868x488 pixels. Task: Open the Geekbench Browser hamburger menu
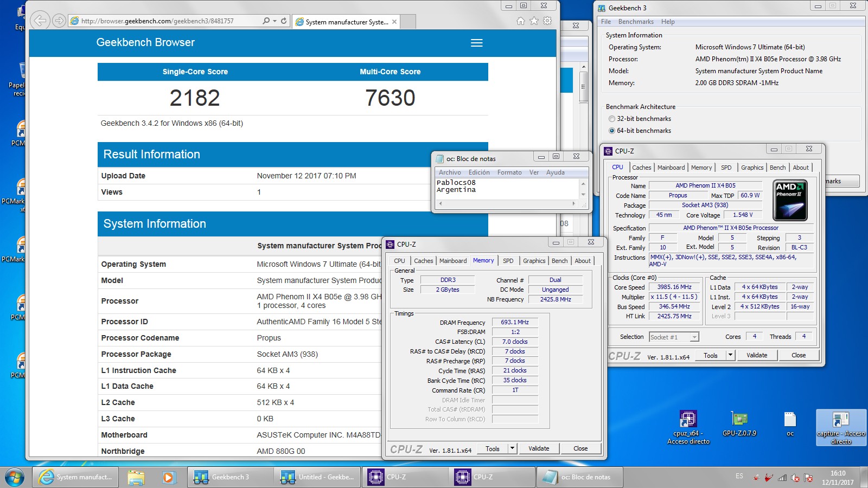point(476,43)
